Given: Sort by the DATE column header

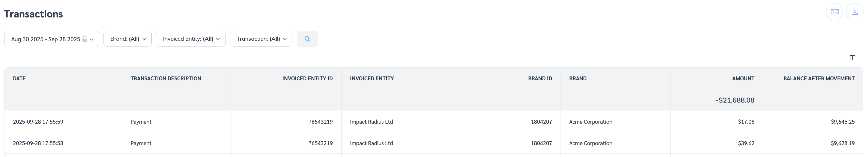Looking at the screenshot, I should coord(19,78).
